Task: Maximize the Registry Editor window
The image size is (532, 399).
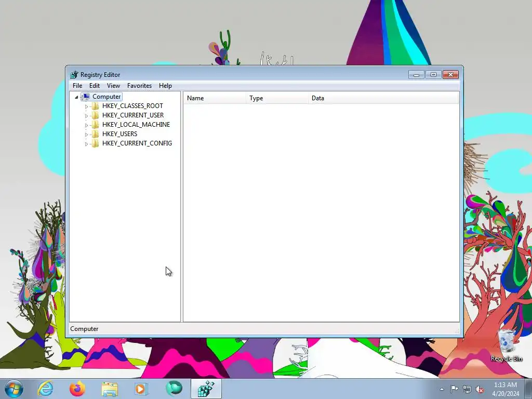Action: pos(433,75)
